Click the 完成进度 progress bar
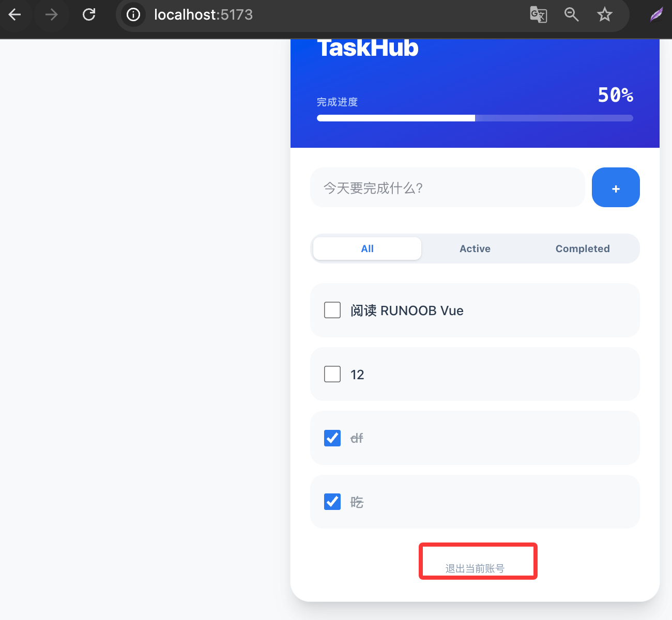Viewport: 672px width, 620px height. [475, 118]
